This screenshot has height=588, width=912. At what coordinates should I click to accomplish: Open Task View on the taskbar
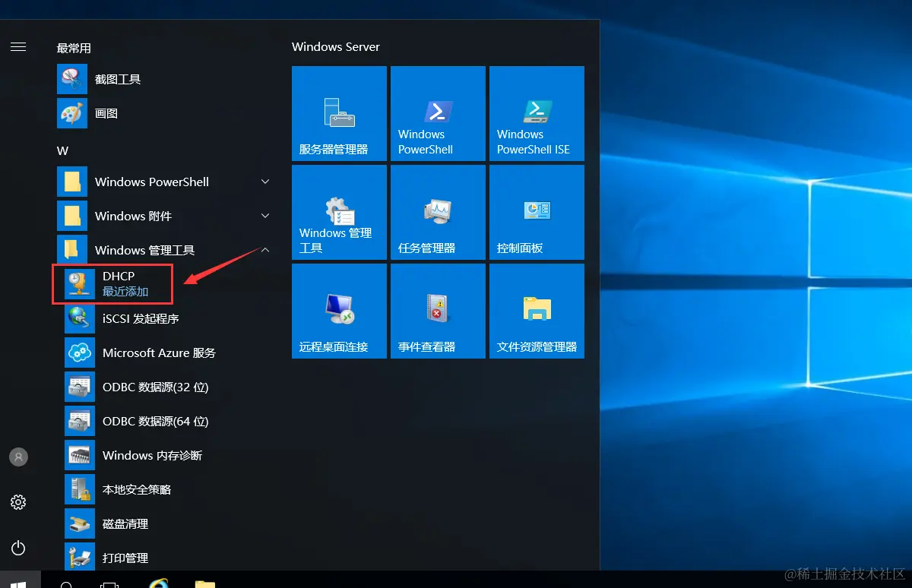110,583
